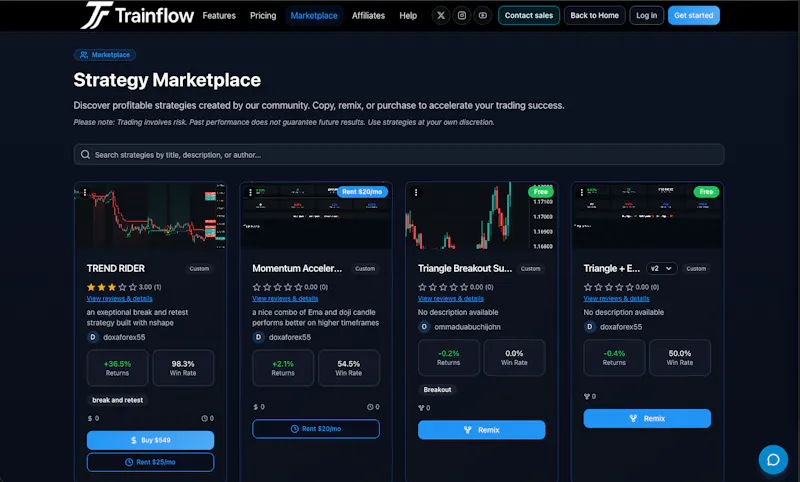
Task: Click the Marketplace breadcrumb badge
Action: (x=105, y=55)
